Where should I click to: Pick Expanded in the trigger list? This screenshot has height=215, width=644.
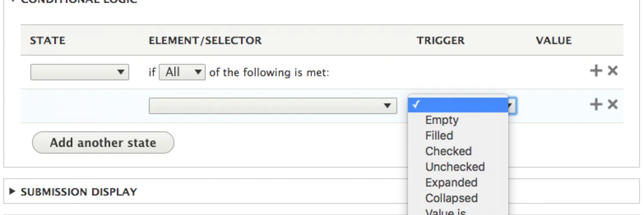pos(451,183)
